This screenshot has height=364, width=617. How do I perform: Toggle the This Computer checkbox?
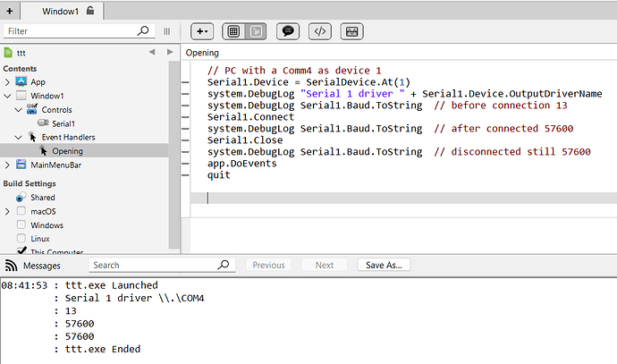pos(22,250)
